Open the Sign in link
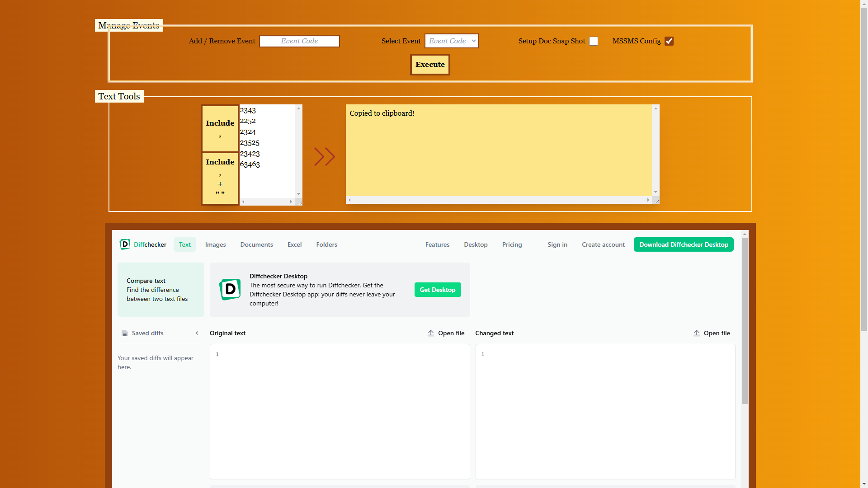The width and height of the screenshot is (868, 488). tap(557, 244)
